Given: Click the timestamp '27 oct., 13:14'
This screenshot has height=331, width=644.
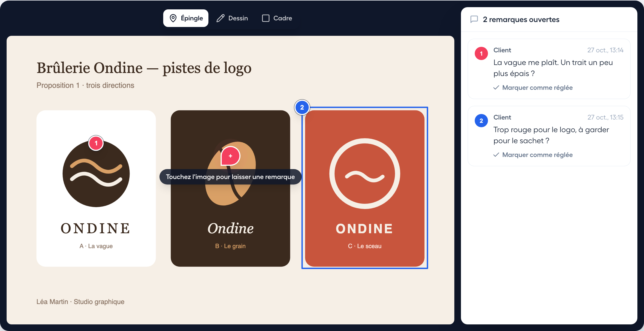Looking at the screenshot, I should click(605, 50).
